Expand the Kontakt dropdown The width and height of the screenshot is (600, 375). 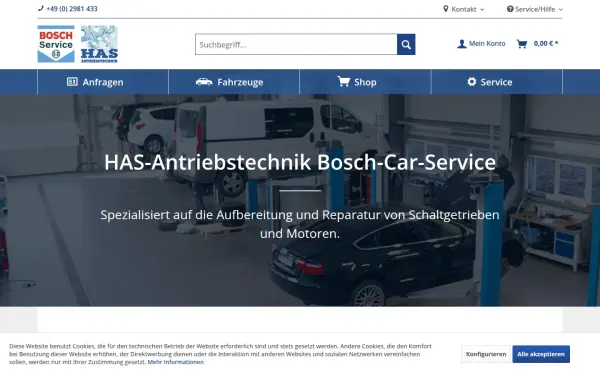[x=463, y=9]
